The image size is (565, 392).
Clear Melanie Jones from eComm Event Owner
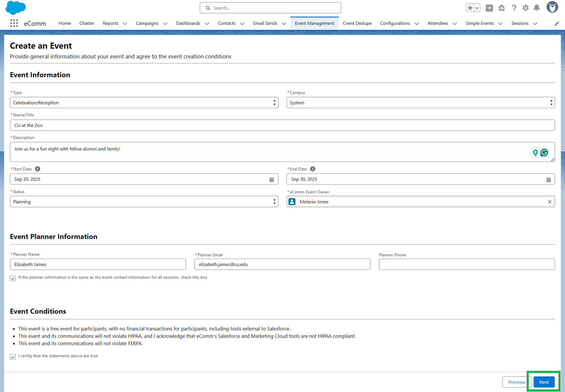click(550, 202)
